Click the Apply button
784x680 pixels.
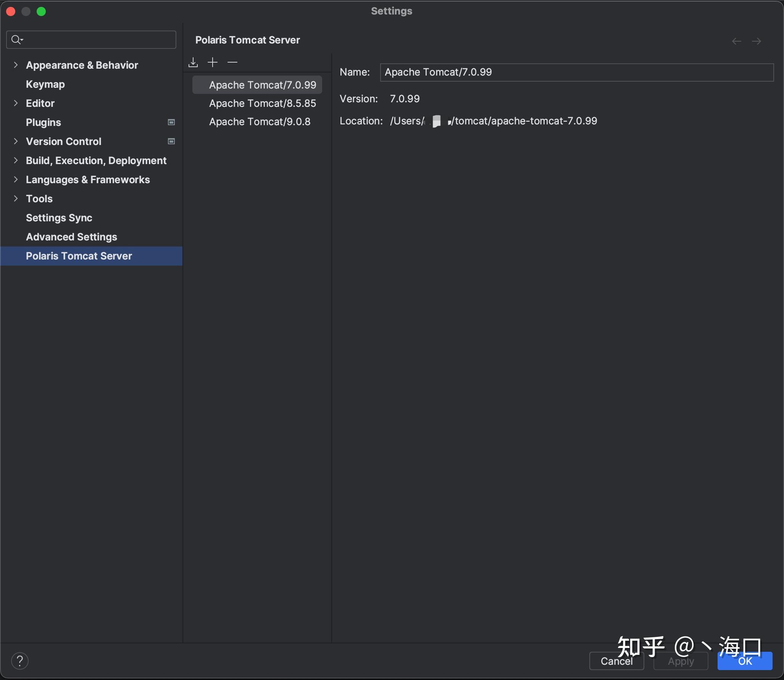[x=680, y=660]
